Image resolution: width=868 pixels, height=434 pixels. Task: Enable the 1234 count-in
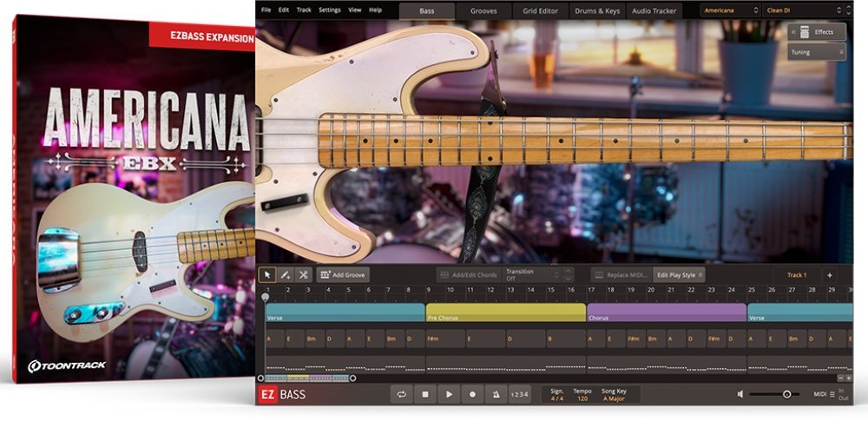coord(519,394)
